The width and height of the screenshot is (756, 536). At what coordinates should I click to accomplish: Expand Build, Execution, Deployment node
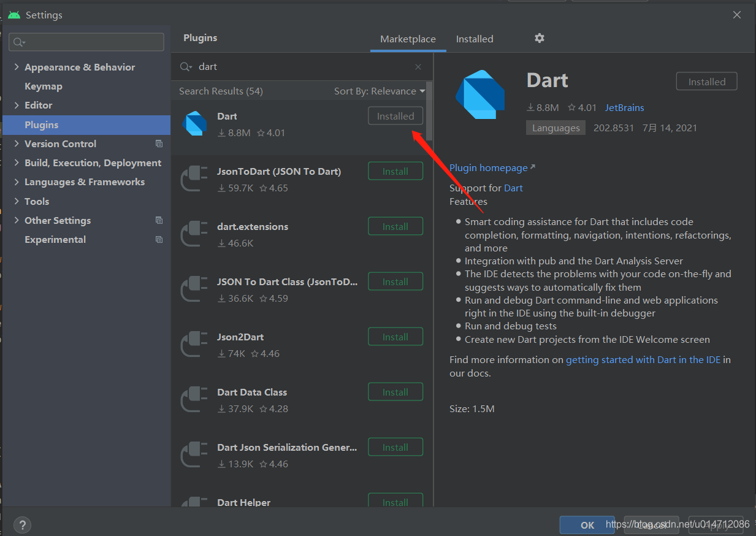pyautogui.click(x=17, y=163)
